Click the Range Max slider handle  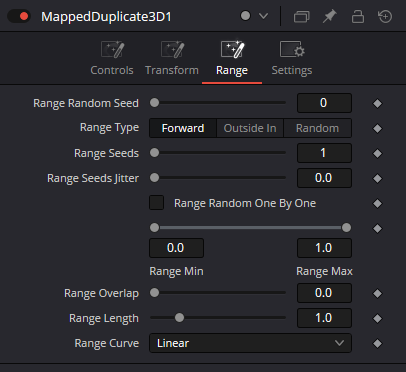point(346,228)
